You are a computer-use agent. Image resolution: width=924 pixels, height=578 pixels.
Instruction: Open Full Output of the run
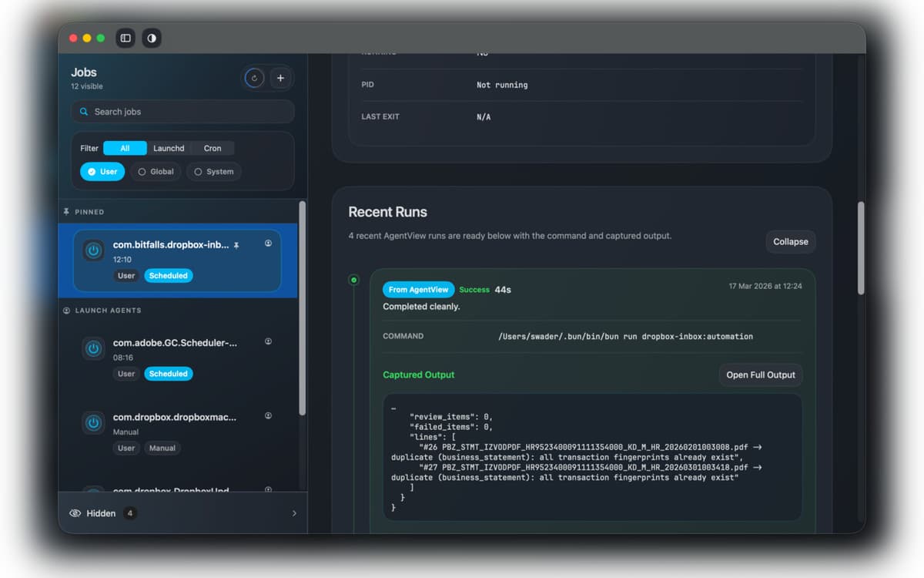[760, 375]
